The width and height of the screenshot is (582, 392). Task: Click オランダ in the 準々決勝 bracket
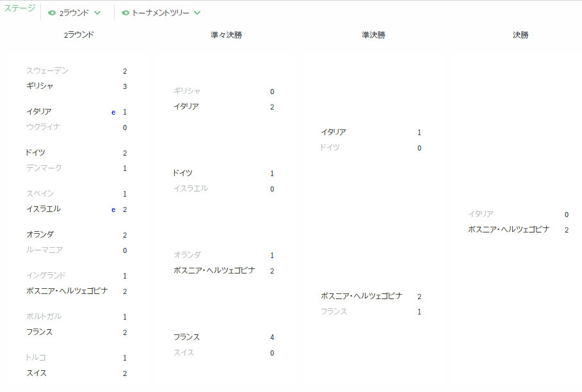click(x=188, y=255)
